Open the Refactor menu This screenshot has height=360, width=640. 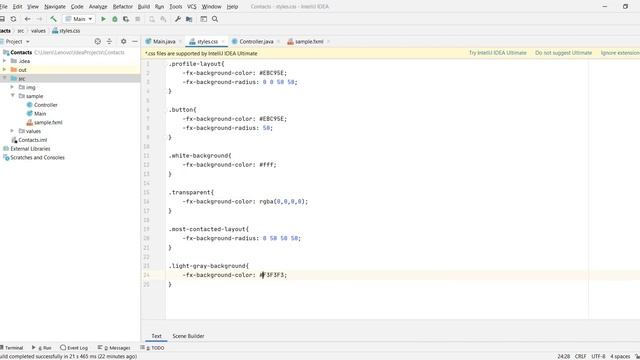[x=122, y=7]
